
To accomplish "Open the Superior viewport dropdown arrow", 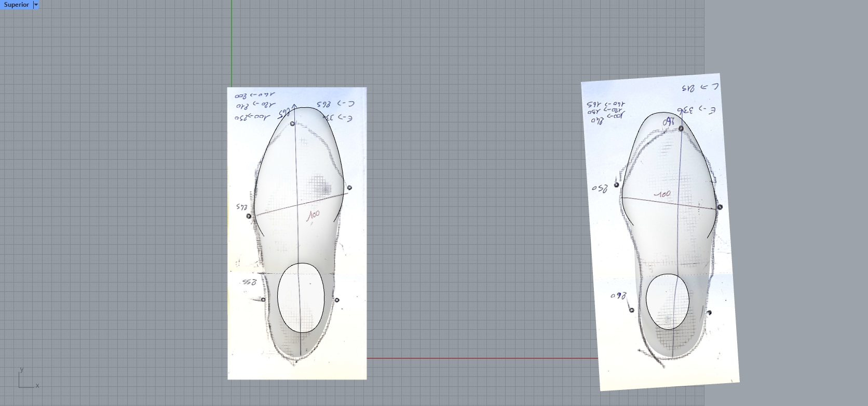I will click(x=36, y=5).
